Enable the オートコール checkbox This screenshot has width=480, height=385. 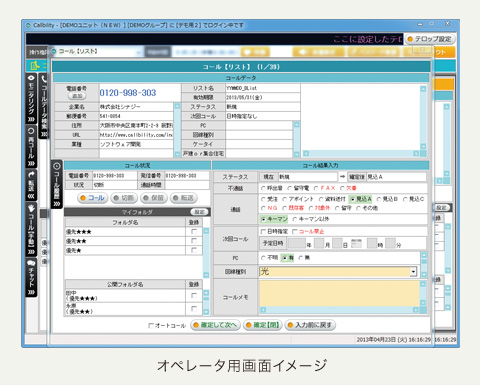point(151,325)
